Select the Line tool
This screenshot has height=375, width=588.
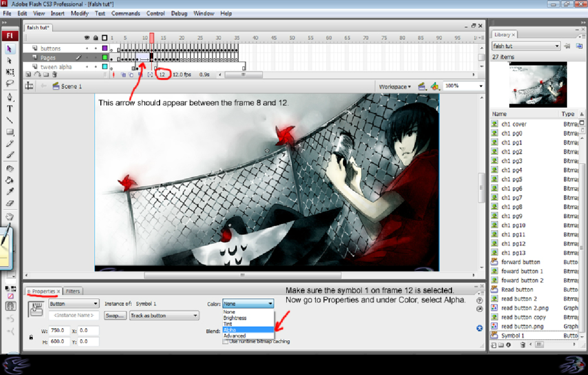(x=10, y=120)
